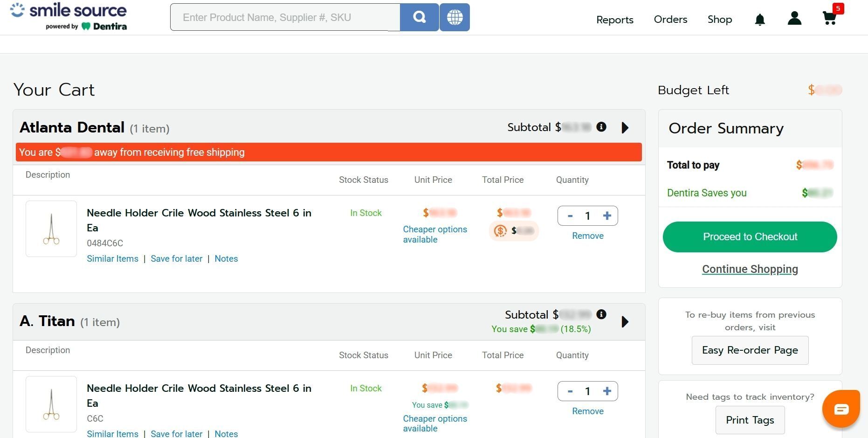Image resolution: width=868 pixels, height=438 pixels.
Task: Click the info icon beside Atlanta Dental subtotal
Action: [x=601, y=127]
